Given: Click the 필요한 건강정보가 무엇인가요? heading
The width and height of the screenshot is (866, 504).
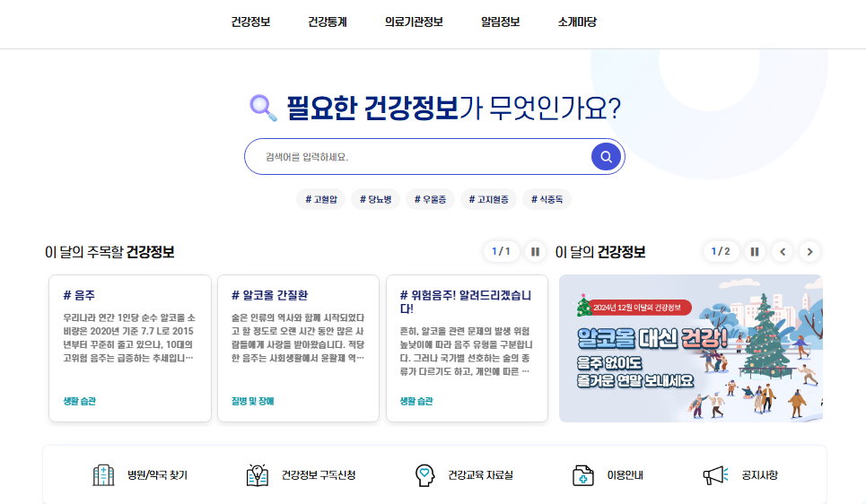Looking at the screenshot, I should (453, 108).
